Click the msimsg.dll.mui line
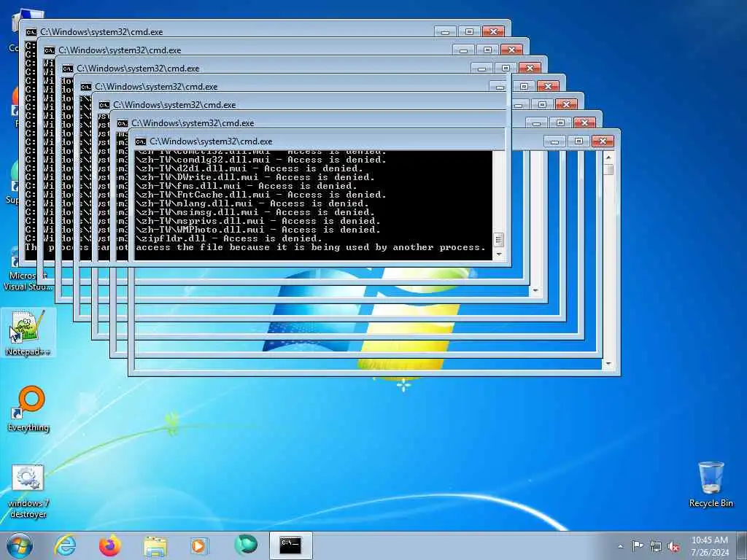The width and height of the screenshot is (747, 560). pyautogui.click(x=255, y=212)
